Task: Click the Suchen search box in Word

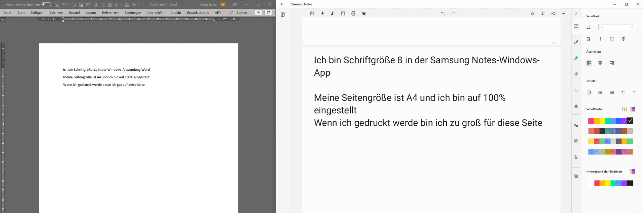Action: (239, 13)
